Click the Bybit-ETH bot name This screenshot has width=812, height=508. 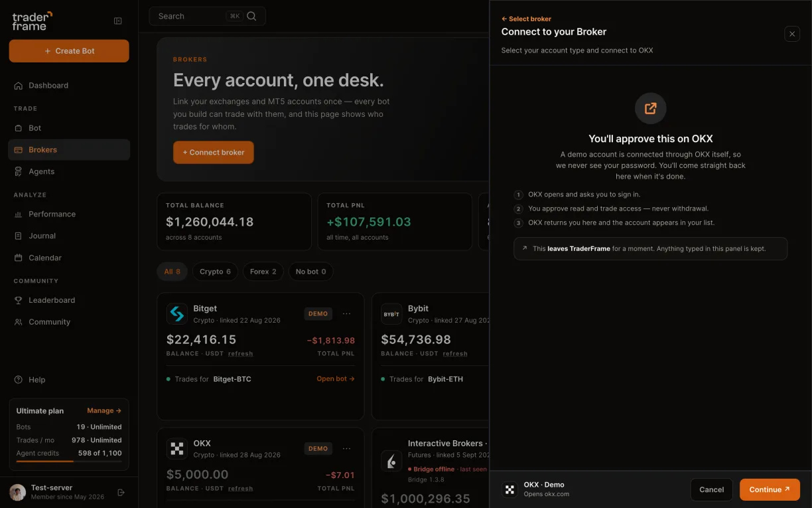click(445, 379)
